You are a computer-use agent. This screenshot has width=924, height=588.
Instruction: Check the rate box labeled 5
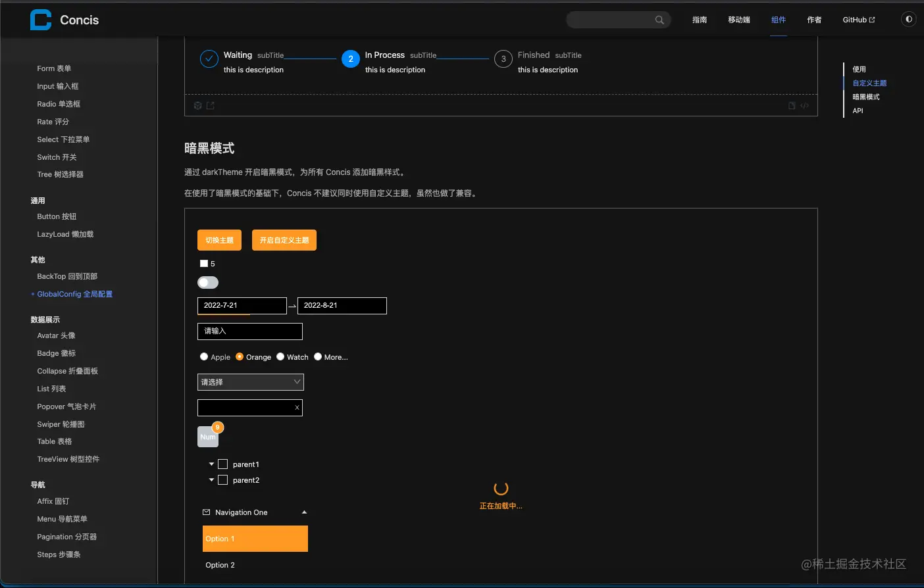204,263
